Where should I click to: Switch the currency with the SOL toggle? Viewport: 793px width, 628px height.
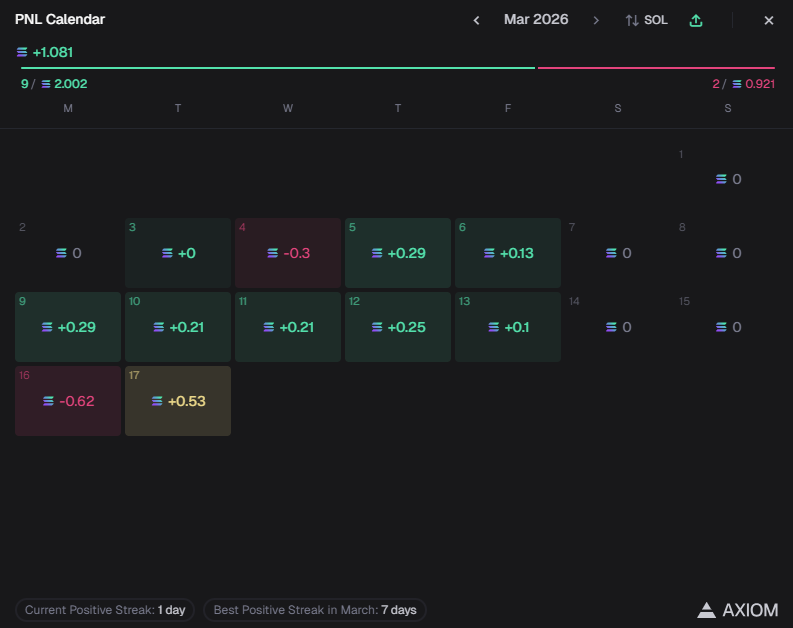pyautogui.click(x=646, y=20)
